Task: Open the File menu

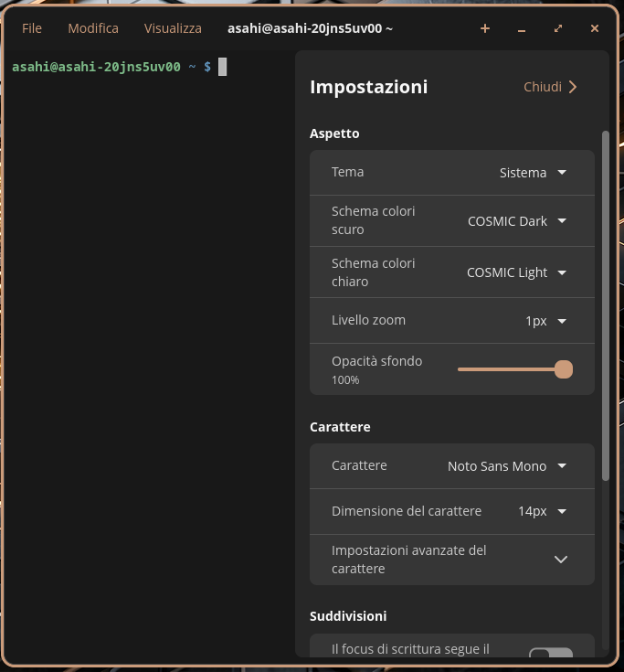Action: (32, 28)
